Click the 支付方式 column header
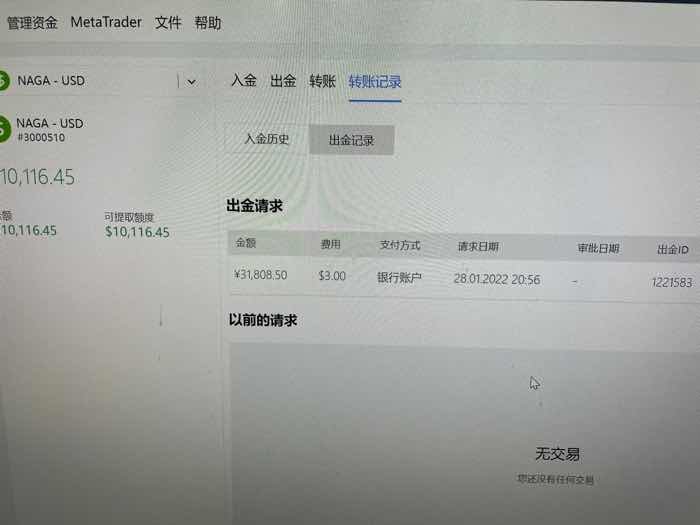The width and height of the screenshot is (700, 525). pyautogui.click(x=400, y=245)
